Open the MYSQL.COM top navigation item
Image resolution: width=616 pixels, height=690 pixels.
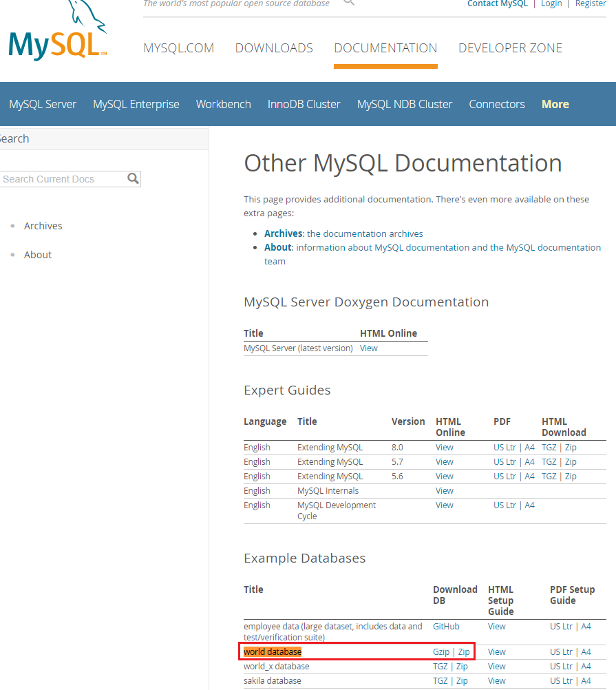click(178, 48)
